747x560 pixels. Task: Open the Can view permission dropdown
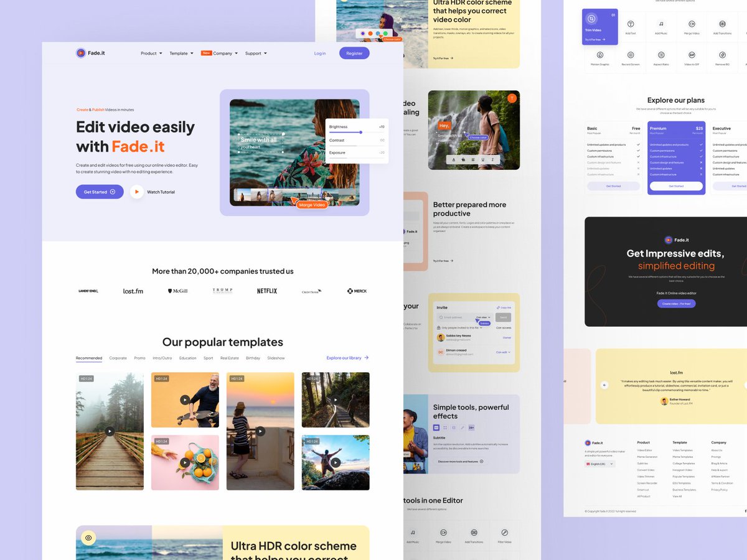(x=483, y=317)
